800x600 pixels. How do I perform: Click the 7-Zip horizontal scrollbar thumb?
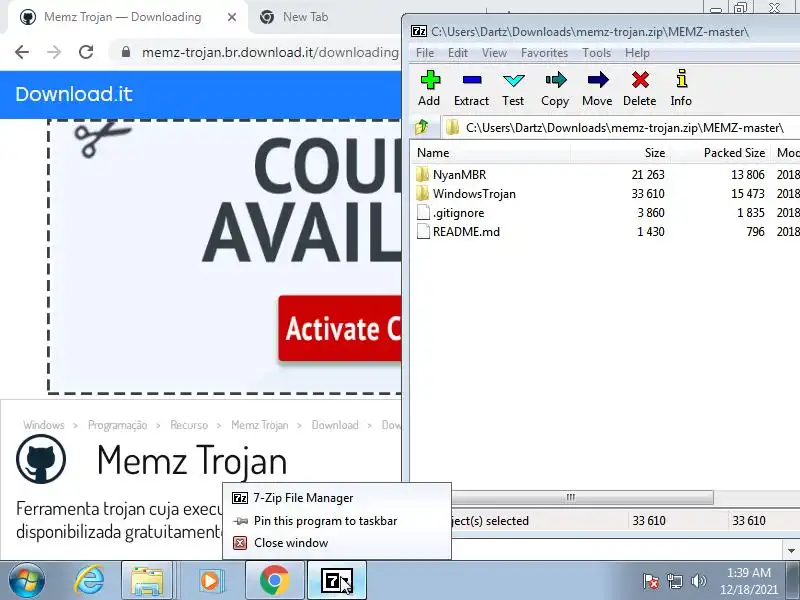(570, 497)
